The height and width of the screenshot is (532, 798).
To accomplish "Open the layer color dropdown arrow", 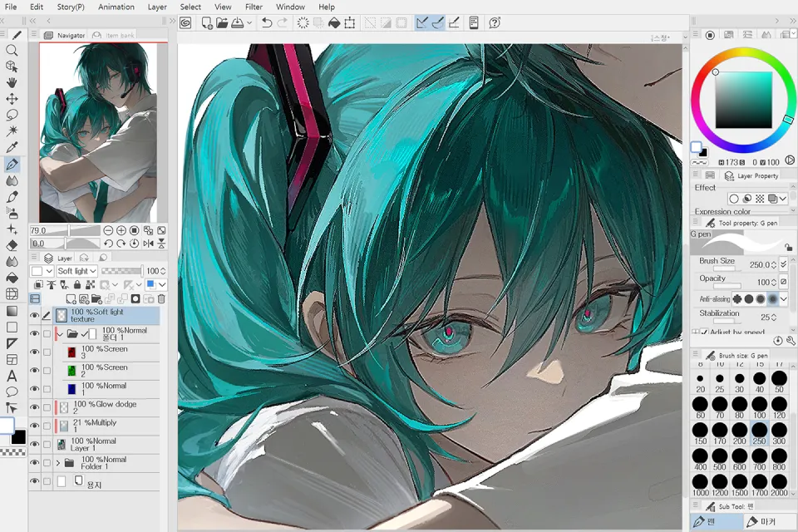I will coord(162,284).
